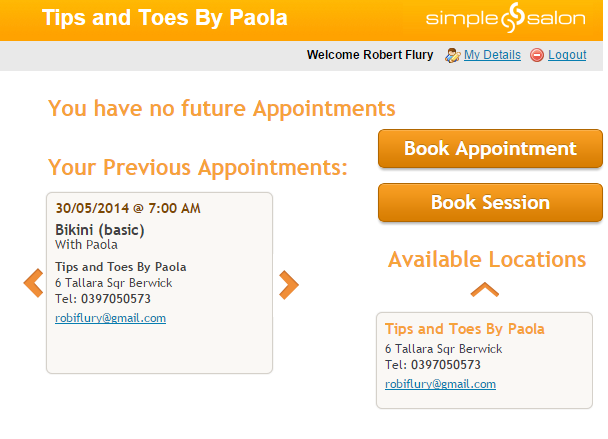Show the previous appointment with left arrow
This screenshot has width=608, height=439.
33,284
